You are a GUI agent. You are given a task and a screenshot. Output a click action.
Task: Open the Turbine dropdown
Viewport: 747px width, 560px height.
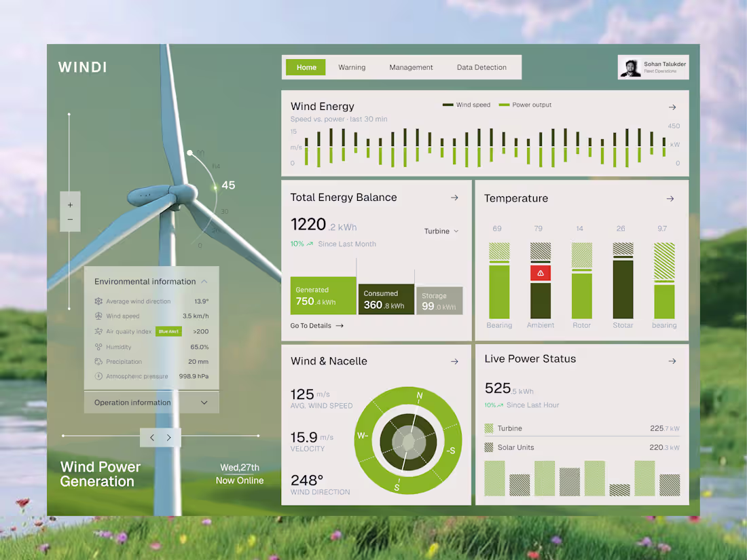click(x=441, y=231)
